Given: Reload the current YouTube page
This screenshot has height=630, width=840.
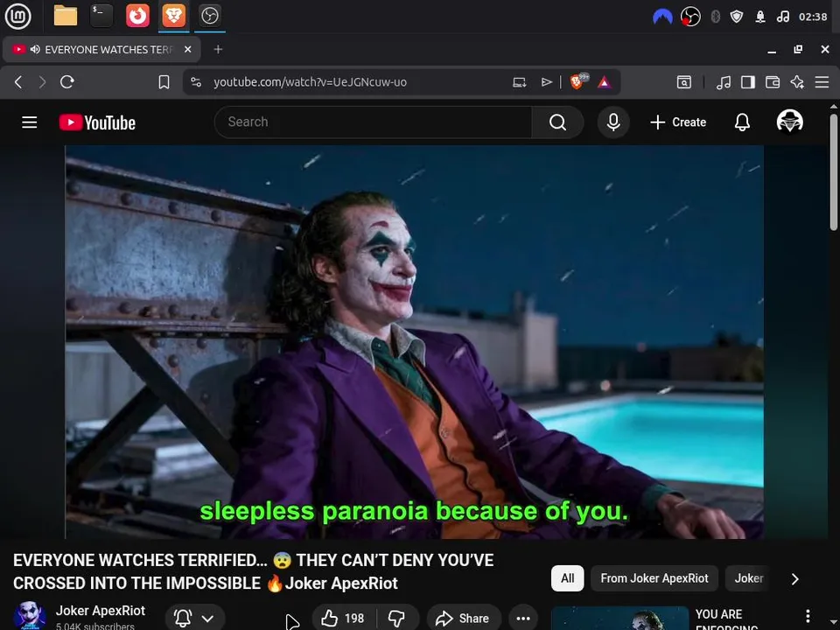Looking at the screenshot, I should tap(67, 82).
